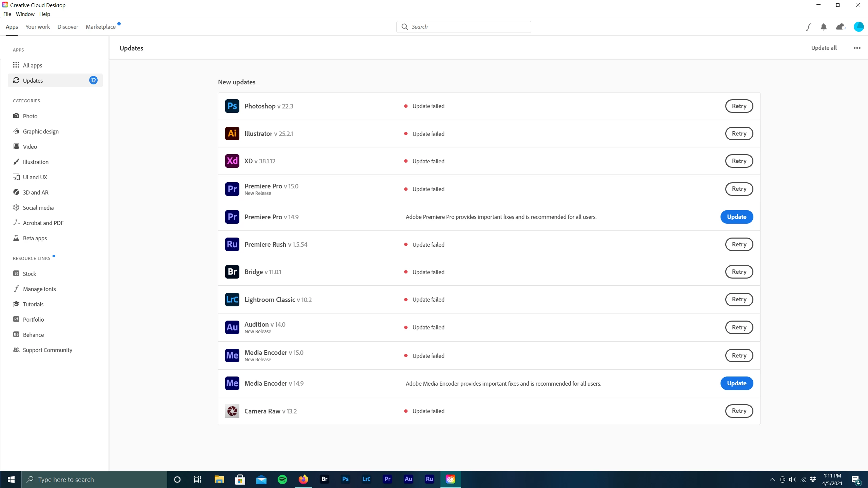The width and height of the screenshot is (868, 488).
Task: Click the Search input field
Action: (468, 27)
